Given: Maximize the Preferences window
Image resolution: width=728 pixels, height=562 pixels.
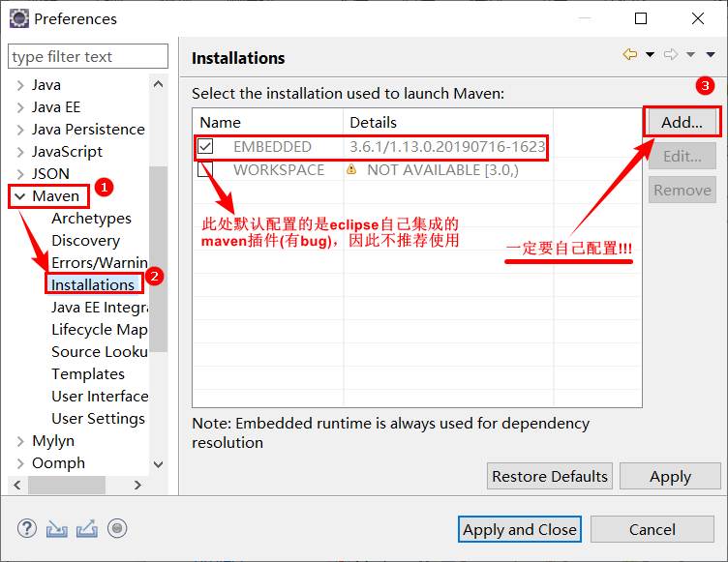Looking at the screenshot, I should [x=641, y=18].
